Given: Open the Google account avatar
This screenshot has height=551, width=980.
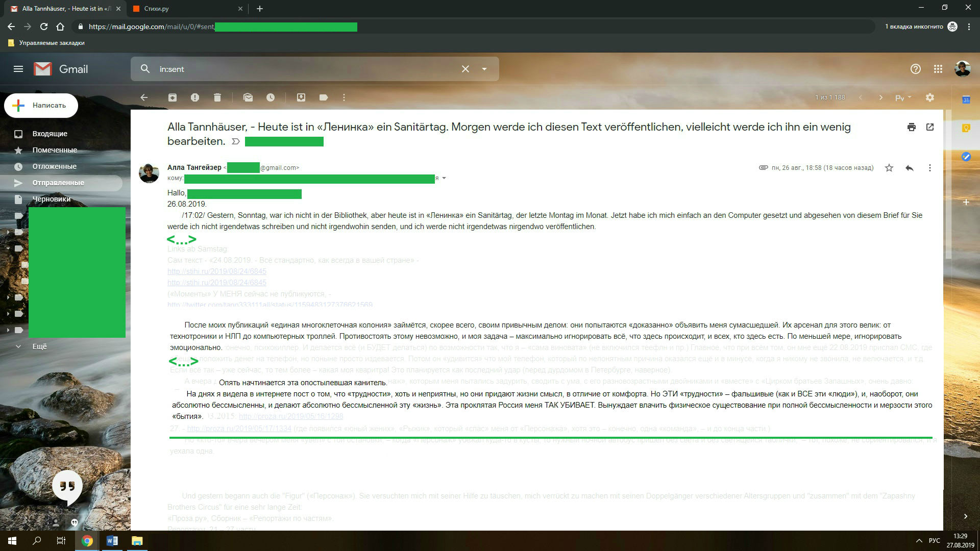Looking at the screenshot, I should (963, 69).
